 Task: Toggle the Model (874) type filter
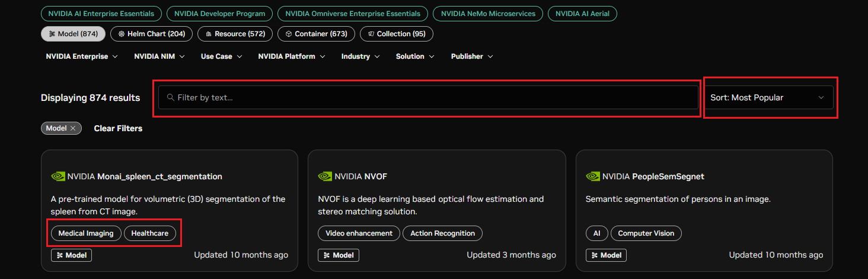[73, 34]
